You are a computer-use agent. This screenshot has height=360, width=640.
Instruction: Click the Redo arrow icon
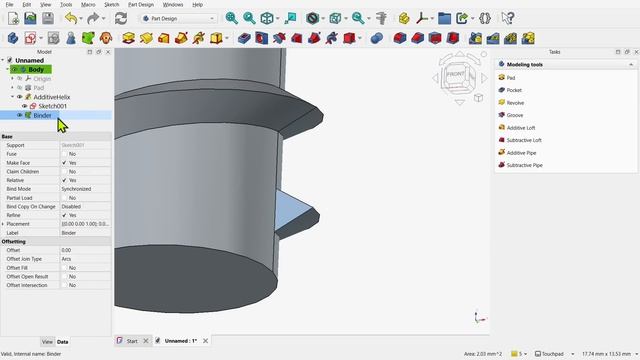pos(93,18)
